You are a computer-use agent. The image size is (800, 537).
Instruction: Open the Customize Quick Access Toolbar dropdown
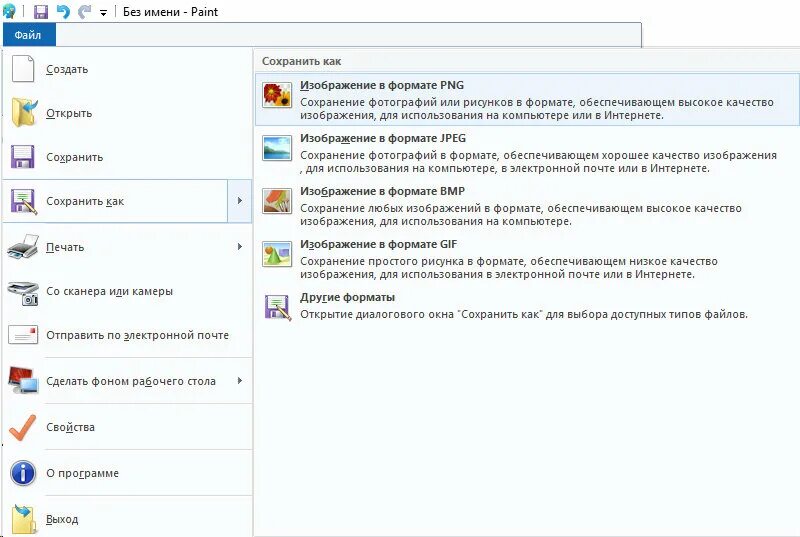(103, 13)
